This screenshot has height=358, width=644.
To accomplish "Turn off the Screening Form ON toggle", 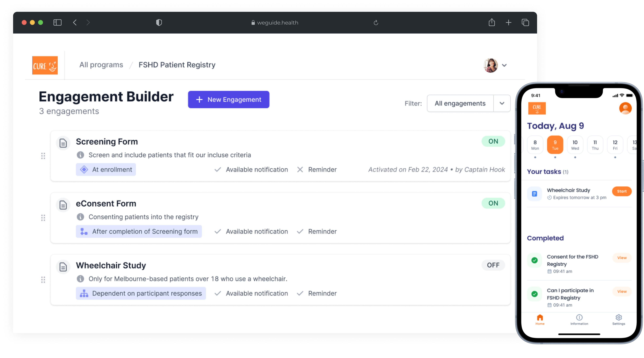I will [x=493, y=141].
